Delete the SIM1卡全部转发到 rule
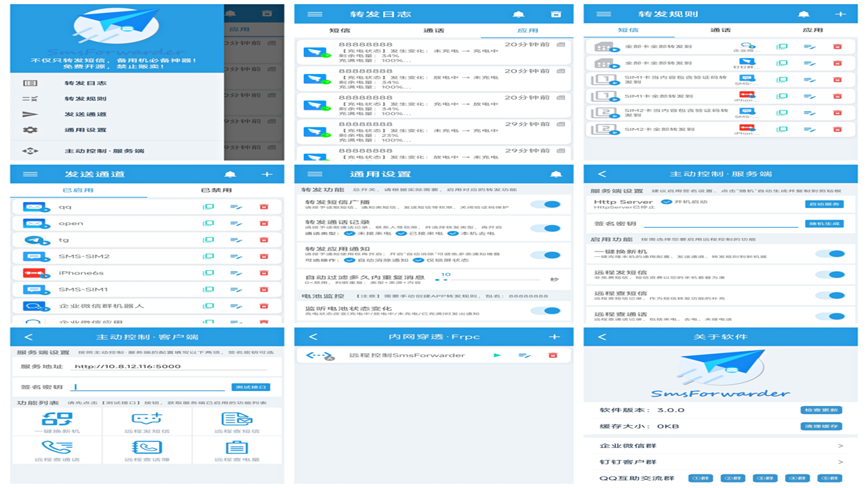Screen dimensions: 868x488 [837, 96]
